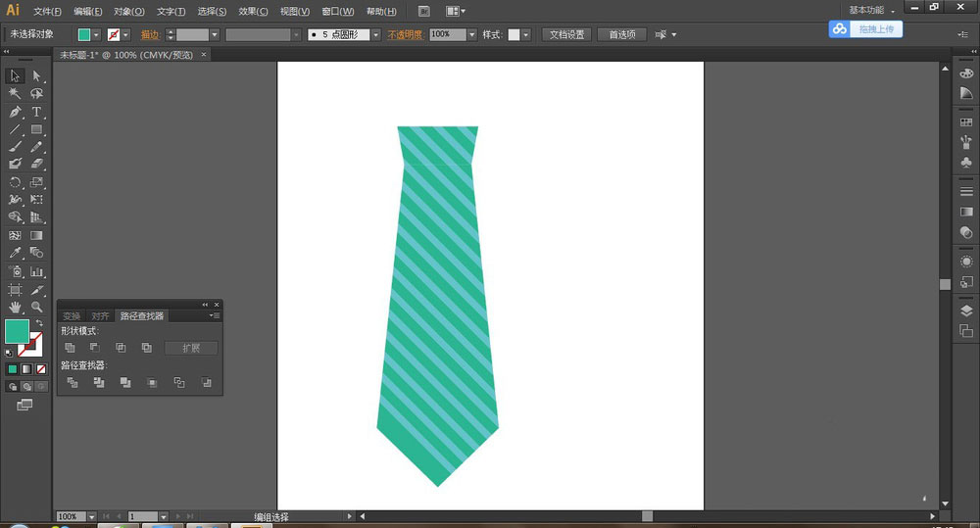This screenshot has width=980, height=528.
Task: Open the 基本功能 workspace switcher
Action: [871, 11]
